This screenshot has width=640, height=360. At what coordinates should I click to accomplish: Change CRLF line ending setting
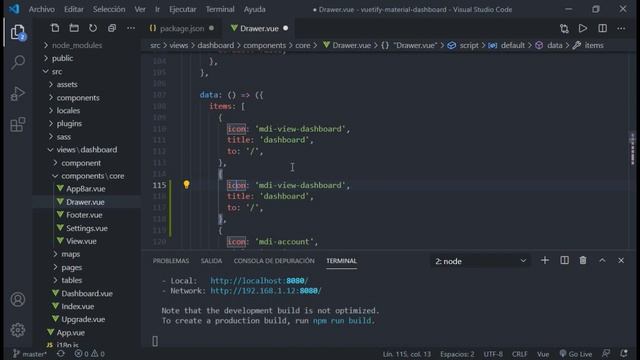pos(520,354)
